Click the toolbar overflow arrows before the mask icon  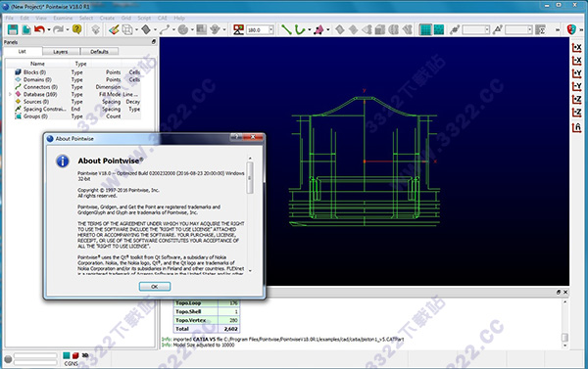558,29
